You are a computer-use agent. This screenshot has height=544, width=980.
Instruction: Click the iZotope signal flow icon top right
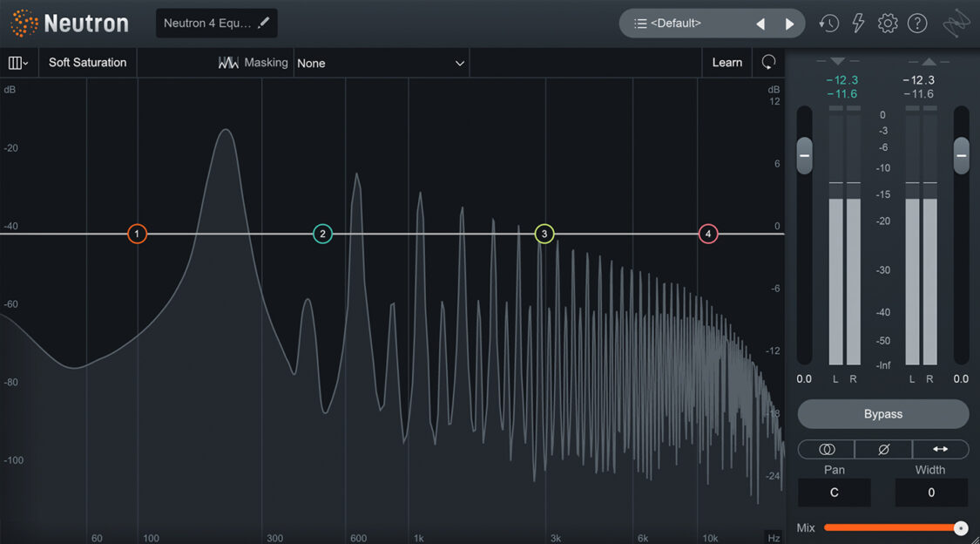click(x=956, y=24)
